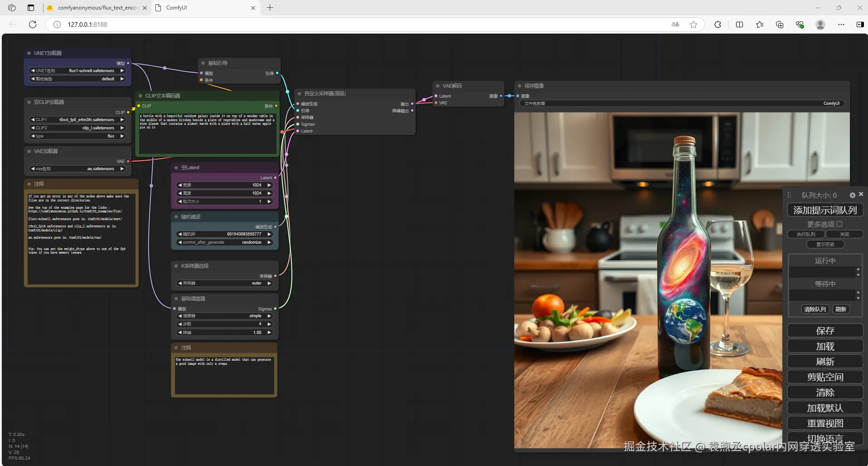Click the 图像 output dot on the VAE解码 node
Viewport: 868px width, 466px height.
point(501,96)
